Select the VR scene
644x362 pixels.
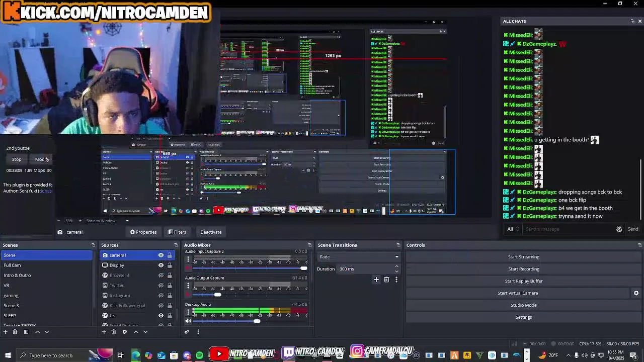(x=47, y=286)
